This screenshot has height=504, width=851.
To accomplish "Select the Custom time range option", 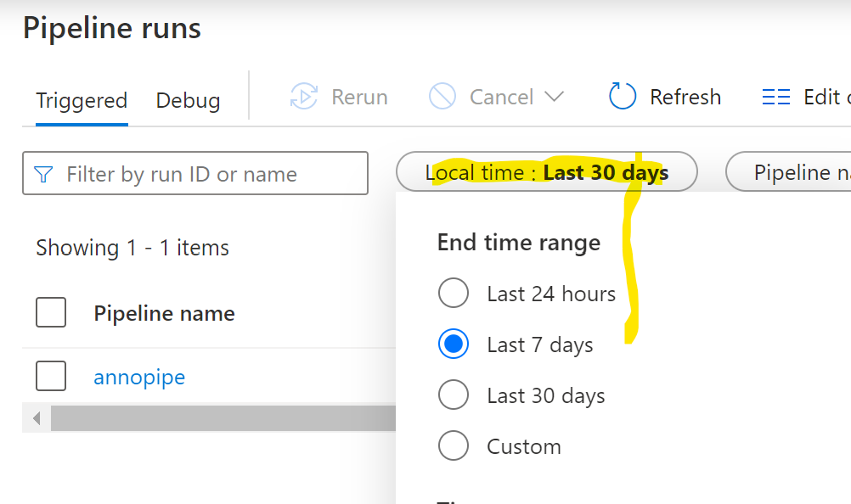I will click(454, 446).
